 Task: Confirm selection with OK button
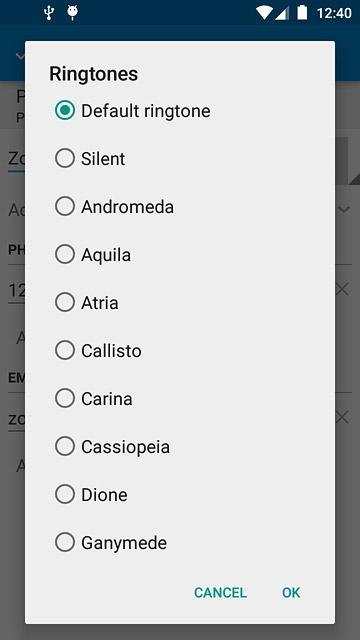pos(291,592)
